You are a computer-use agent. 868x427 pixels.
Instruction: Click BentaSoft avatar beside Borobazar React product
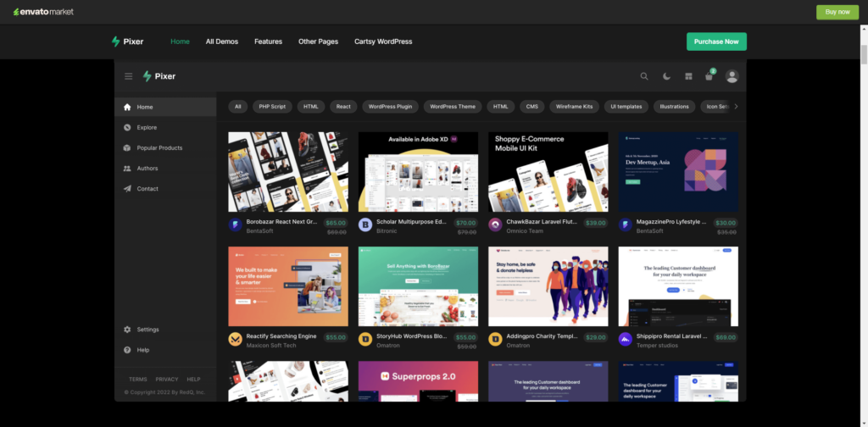point(236,225)
